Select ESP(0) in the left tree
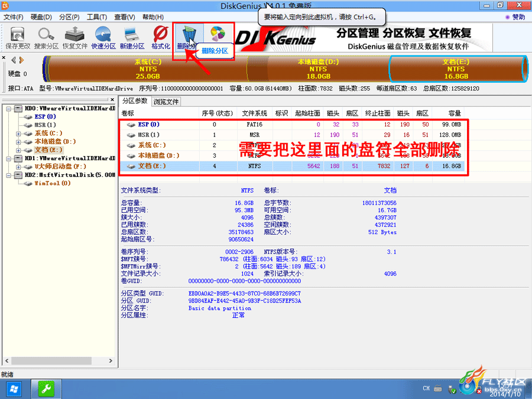The image size is (532, 399). pos(45,116)
